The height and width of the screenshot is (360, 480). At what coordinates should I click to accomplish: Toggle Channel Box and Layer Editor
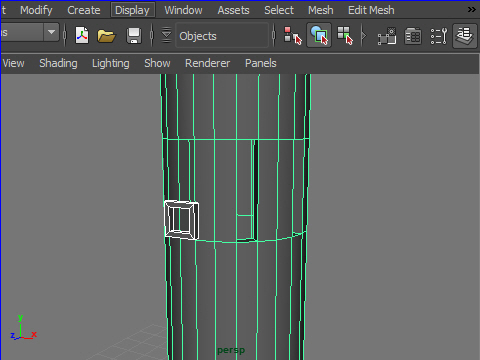tap(465, 35)
